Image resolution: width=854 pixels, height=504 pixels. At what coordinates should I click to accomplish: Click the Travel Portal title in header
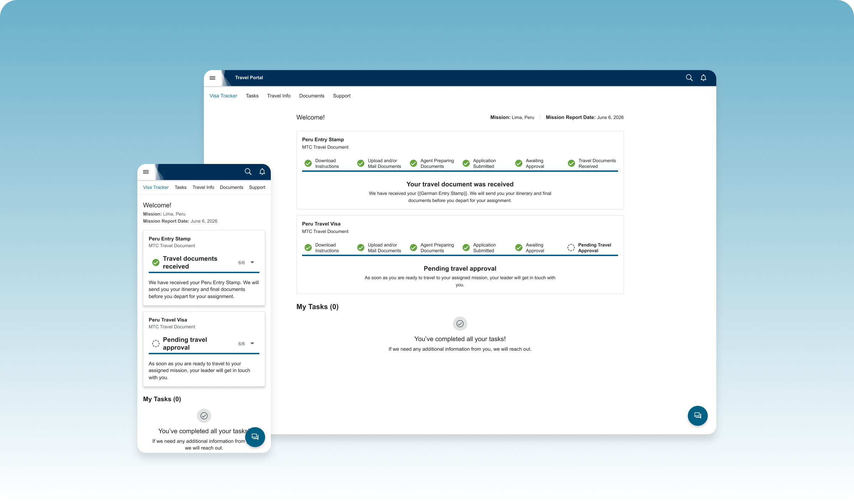(x=249, y=78)
